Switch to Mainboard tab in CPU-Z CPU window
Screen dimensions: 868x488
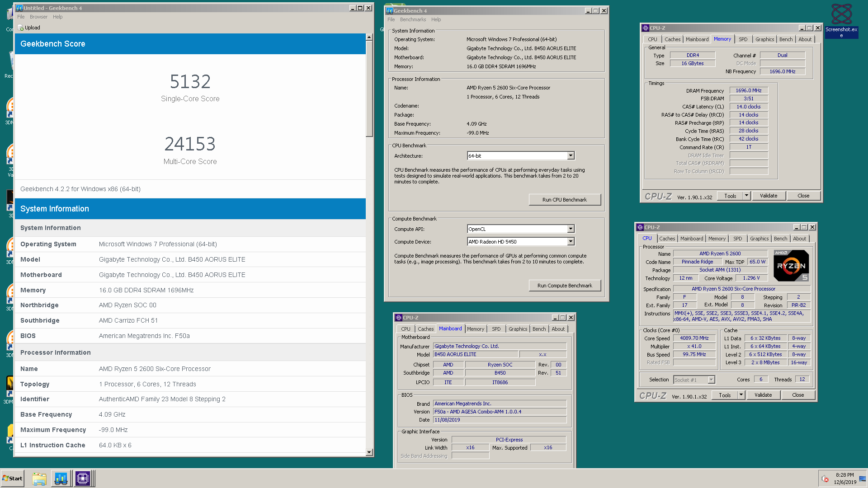(692, 239)
